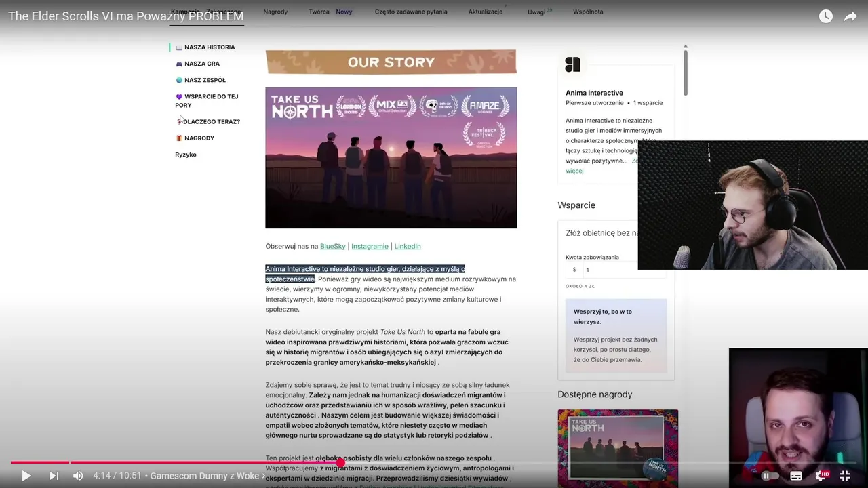Click the 'Pierwsze utworzenie • 1 wsparcie' text
This screenshot has height=488, width=868.
(x=614, y=103)
